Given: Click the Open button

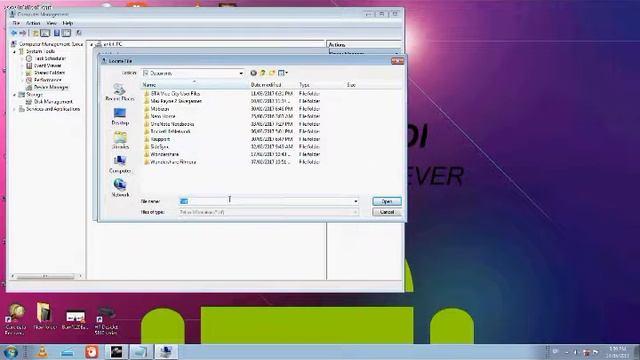Looking at the screenshot, I should [x=387, y=201].
